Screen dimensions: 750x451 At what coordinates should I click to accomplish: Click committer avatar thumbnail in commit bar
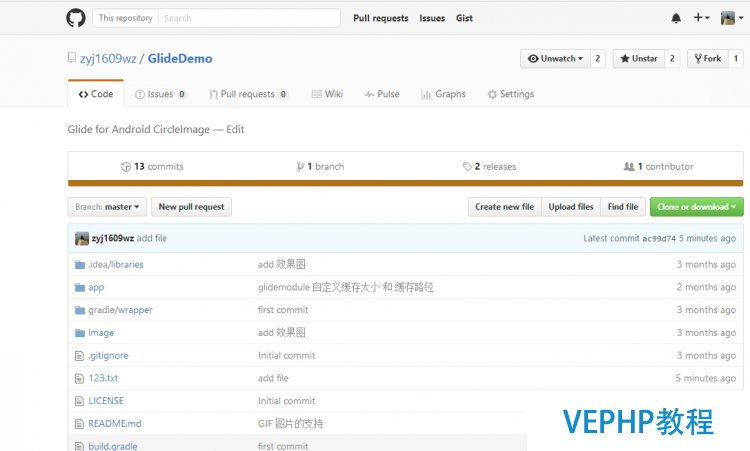[x=82, y=238]
